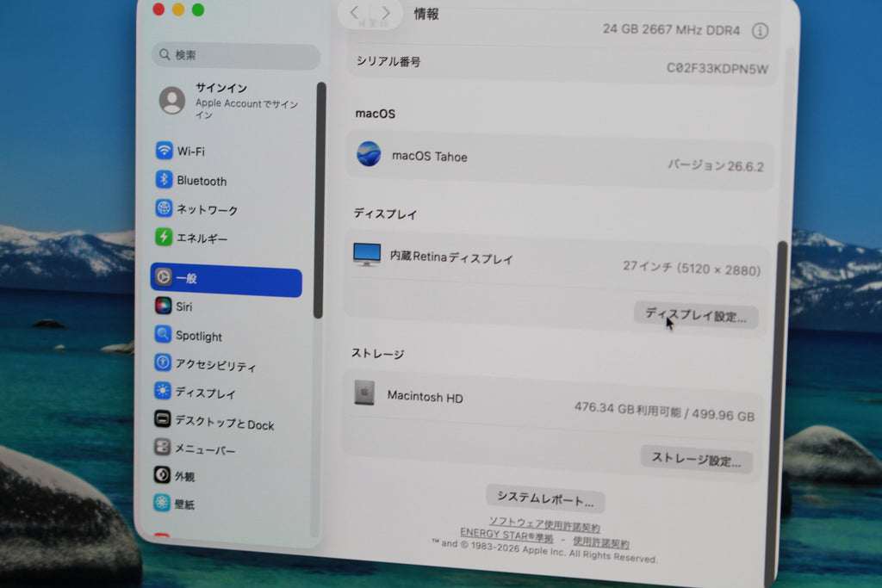Open Wi-Fi settings icon in sidebar
This screenshot has width=882, height=588.
[x=164, y=150]
